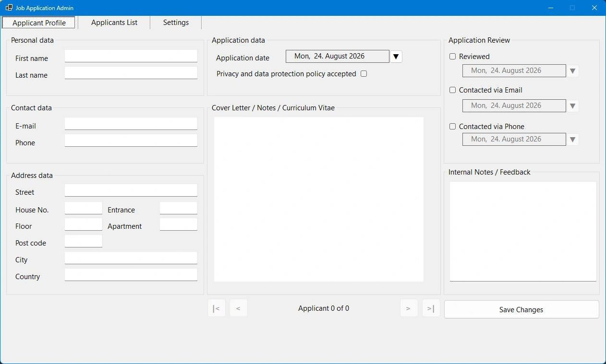The width and height of the screenshot is (606, 364).
Task: Jump to the last applicant record
Action: click(431, 308)
